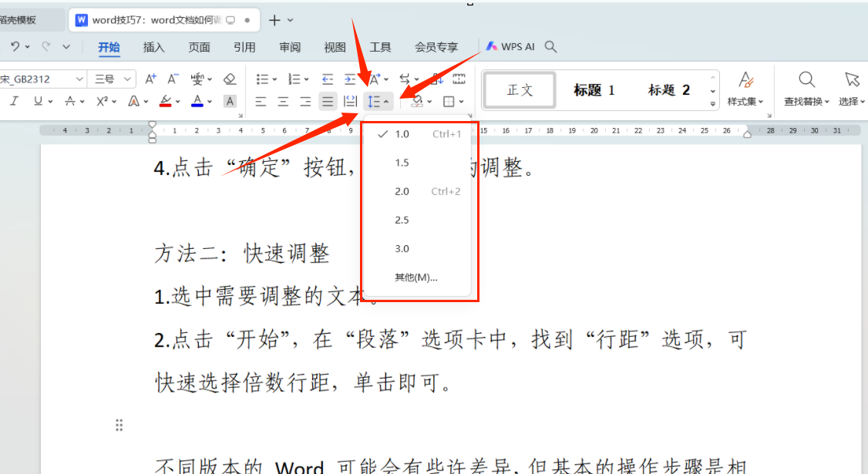Click the line spacing icon
The width and height of the screenshot is (868, 474).
coord(375,101)
